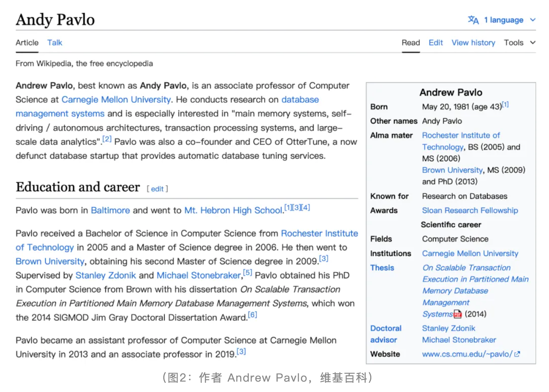549x392 pixels.
Task: Visit the www.cs.cmu.edu/~pavlo/ website link
Action: tap(467, 354)
